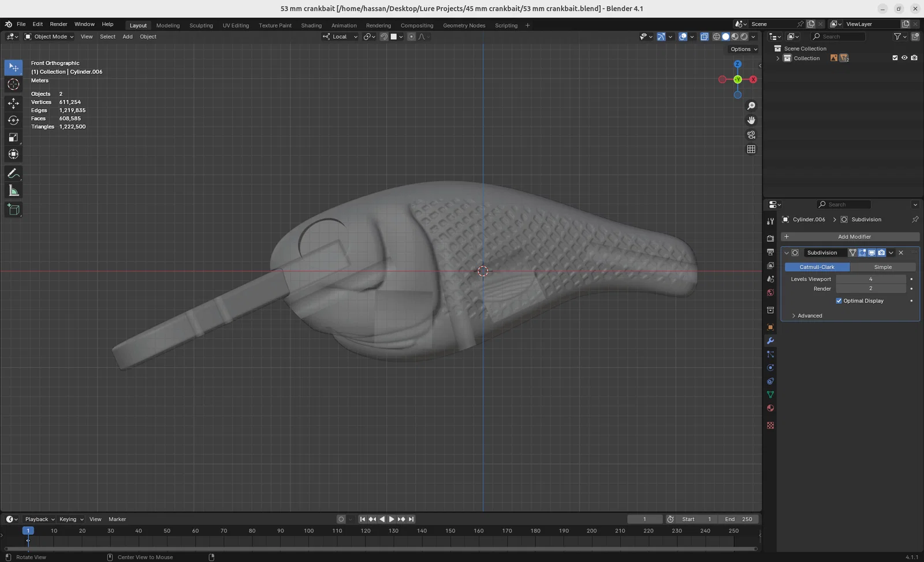Image resolution: width=924 pixels, height=562 pixels.
Task: Open the Material properties tab
Action: click(770, 408)
